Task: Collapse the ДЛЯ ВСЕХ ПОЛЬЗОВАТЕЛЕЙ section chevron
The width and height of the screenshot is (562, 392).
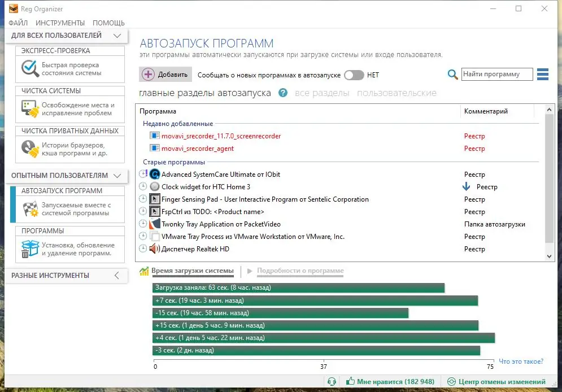Action: (117, 36)
